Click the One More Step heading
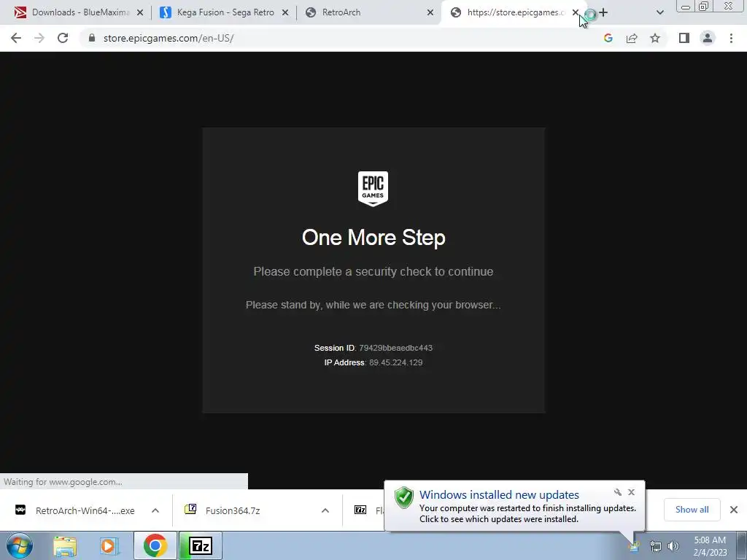The height and width of the screenshot is (560, 747). click(x=373, y=238)
